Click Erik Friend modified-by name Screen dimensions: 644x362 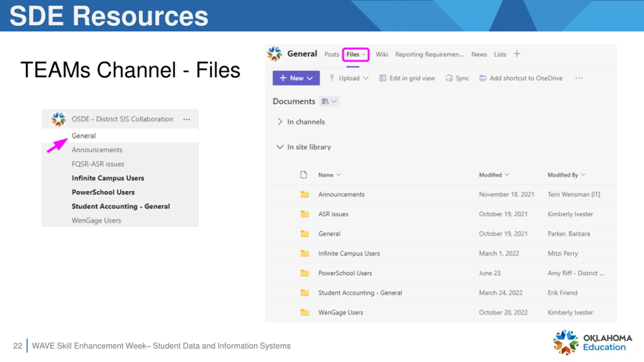562,293
